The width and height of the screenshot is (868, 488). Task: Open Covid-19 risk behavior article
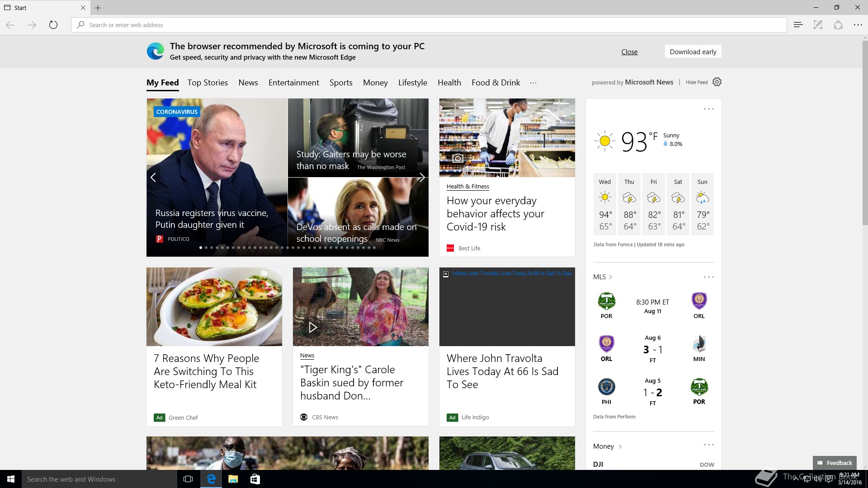pyautogui.click(x=495, y=214)
